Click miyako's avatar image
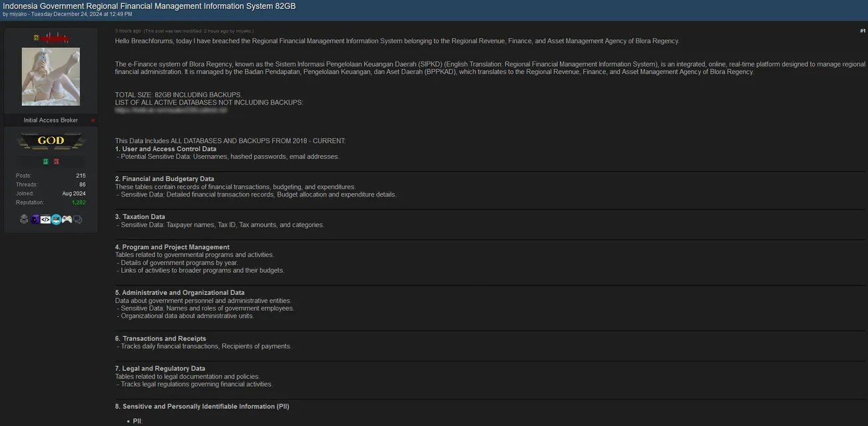868x426 pixels. [51, 76]
